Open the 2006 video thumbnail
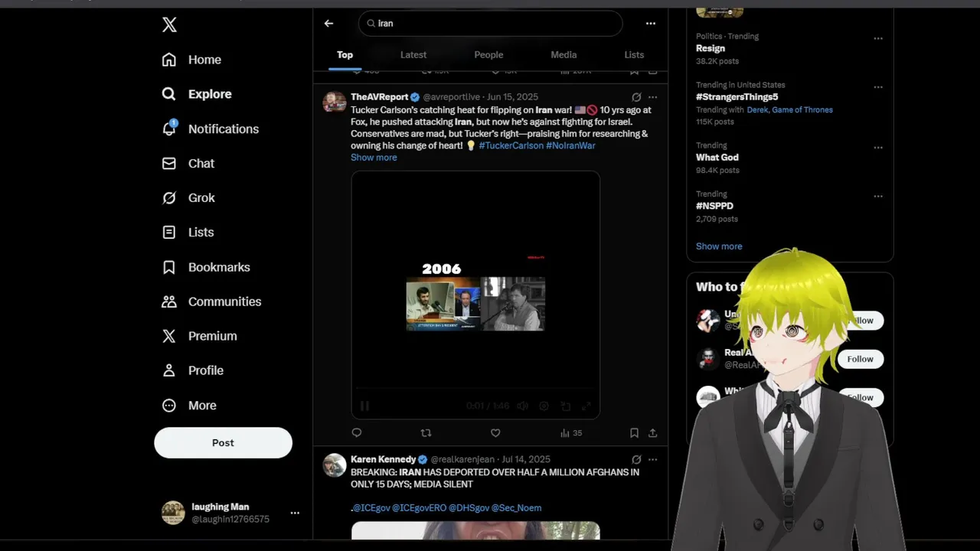The width and height of the screenshot is (980, 551). tap(475, 295)
